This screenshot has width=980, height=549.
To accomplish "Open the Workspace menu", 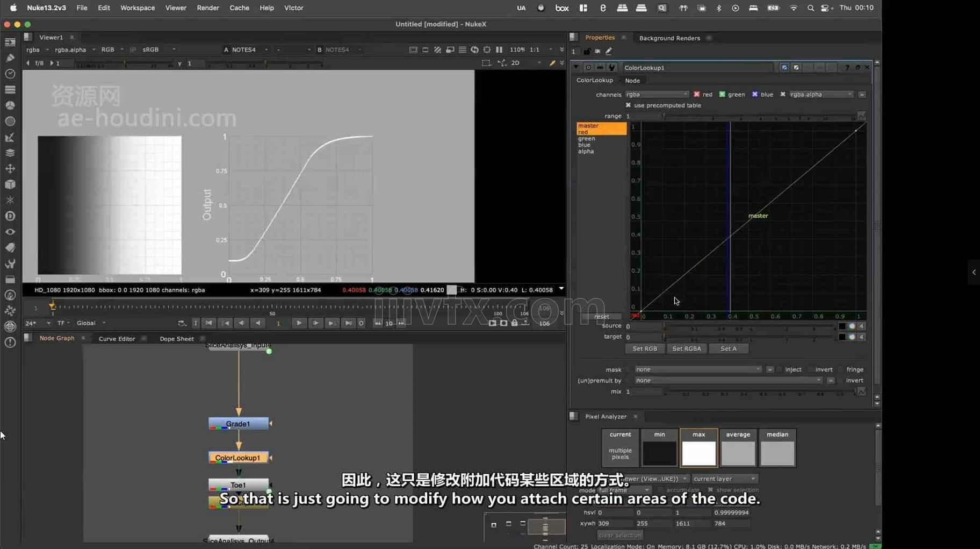I will (x=138, y=8).
